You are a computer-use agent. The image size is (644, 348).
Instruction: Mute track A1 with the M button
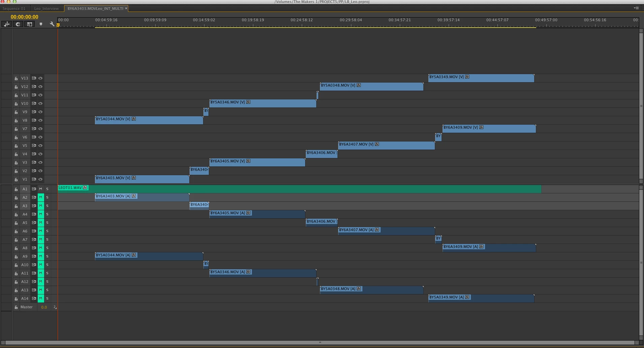click(41, 189)
